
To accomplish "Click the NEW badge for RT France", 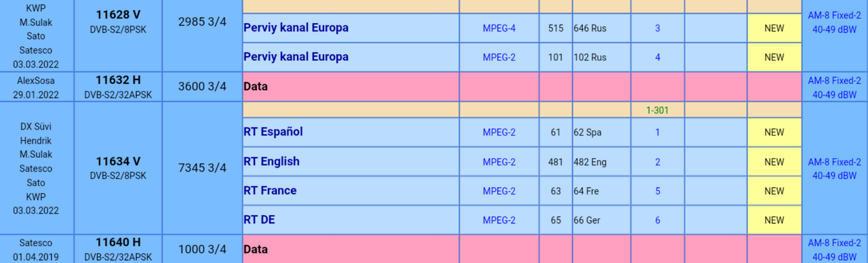I will coord(774,191).
